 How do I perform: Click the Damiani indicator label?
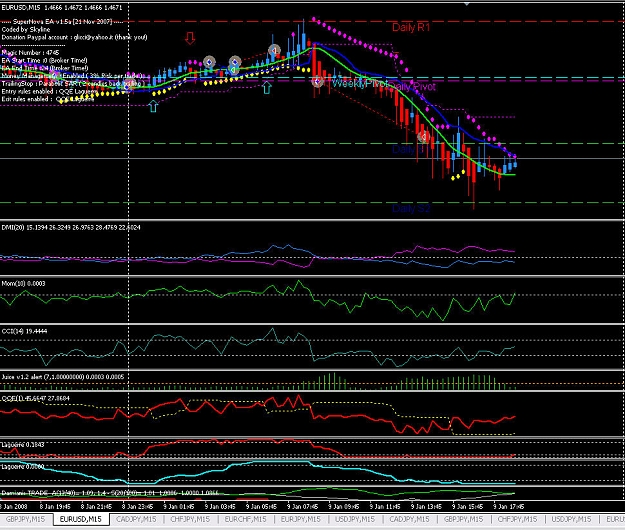pyautogui.click(x=110, y=493)
